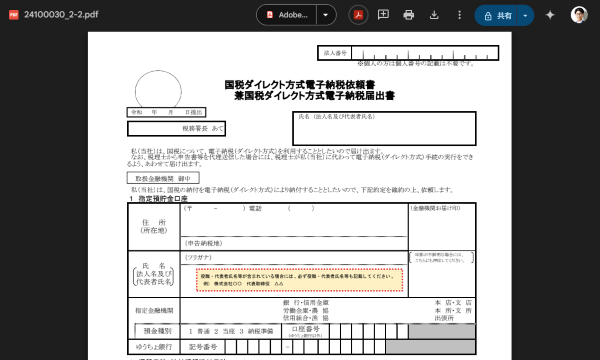
Task: Click the 共有 share button
Action: click(496, 16)
